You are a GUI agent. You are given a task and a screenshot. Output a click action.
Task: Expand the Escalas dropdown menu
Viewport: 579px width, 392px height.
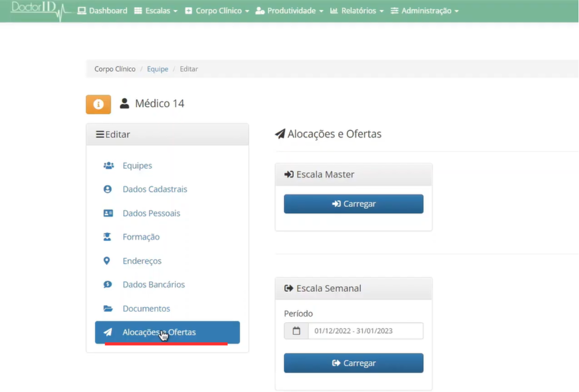coord(156,11)
